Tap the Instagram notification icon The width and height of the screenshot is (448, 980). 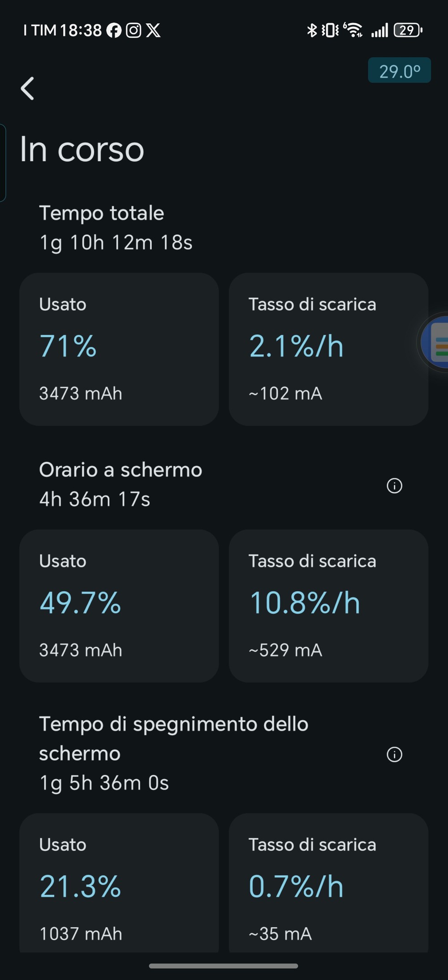pyautogui.click(x=134, y=30)
